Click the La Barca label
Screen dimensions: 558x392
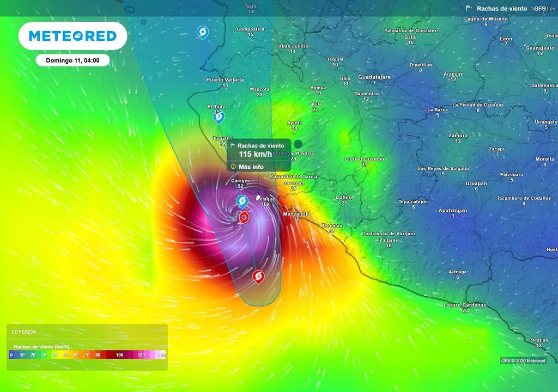438,109
